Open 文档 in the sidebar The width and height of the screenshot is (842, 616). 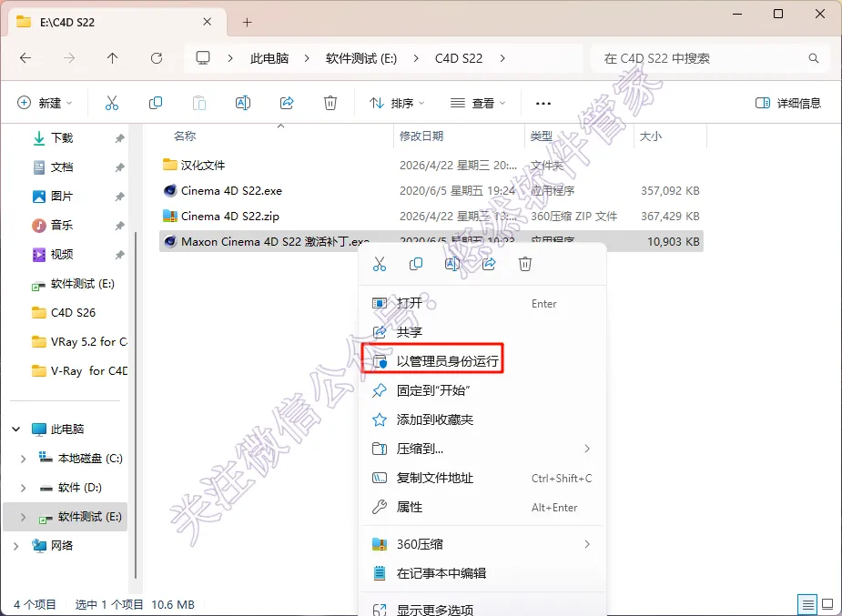(62, 167)
